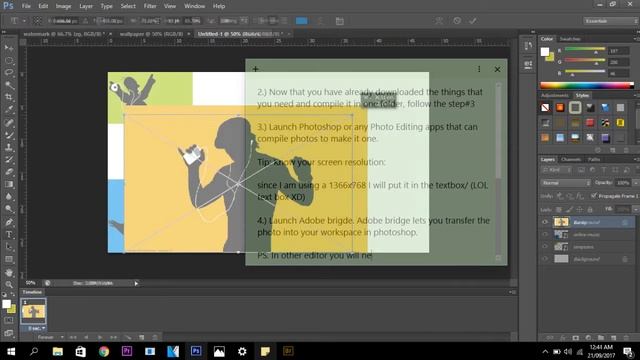640x360 pixels.
Task: Toggle visibility of the second layer
Action: [545, 235]
